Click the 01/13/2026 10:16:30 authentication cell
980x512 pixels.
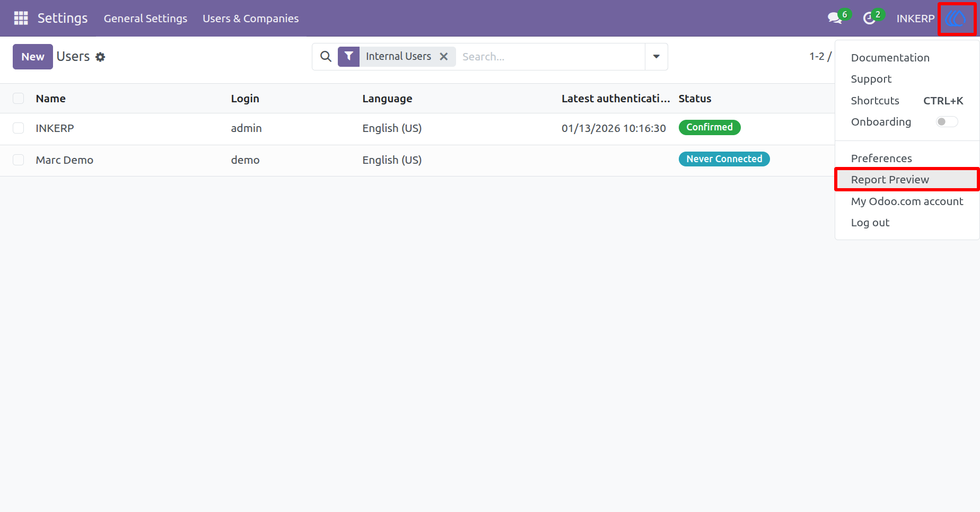[614, 128]
